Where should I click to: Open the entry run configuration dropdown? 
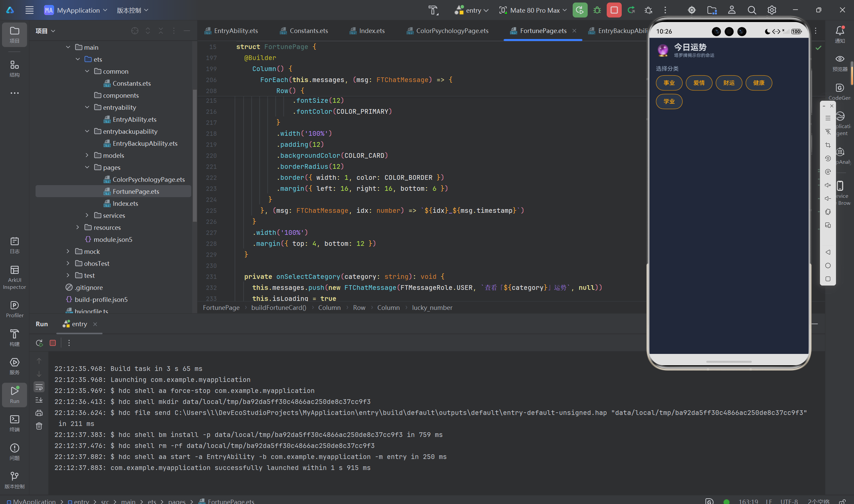click(472, 10)
